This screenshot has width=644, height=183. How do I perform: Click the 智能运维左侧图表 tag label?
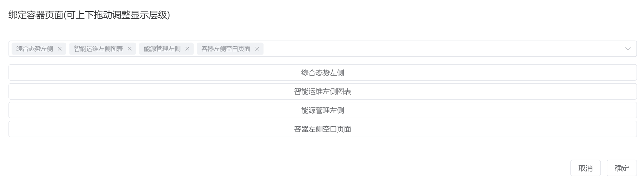tap(98, 49)
